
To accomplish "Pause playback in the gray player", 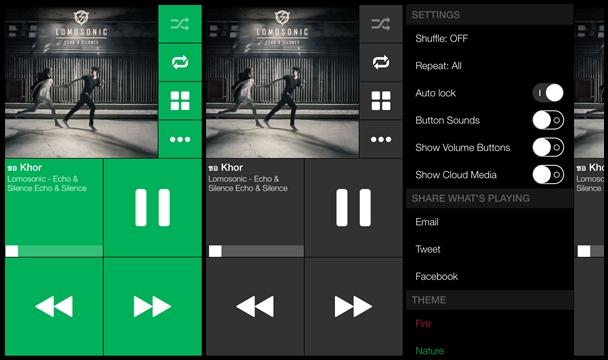I will [x=354, y=208].
